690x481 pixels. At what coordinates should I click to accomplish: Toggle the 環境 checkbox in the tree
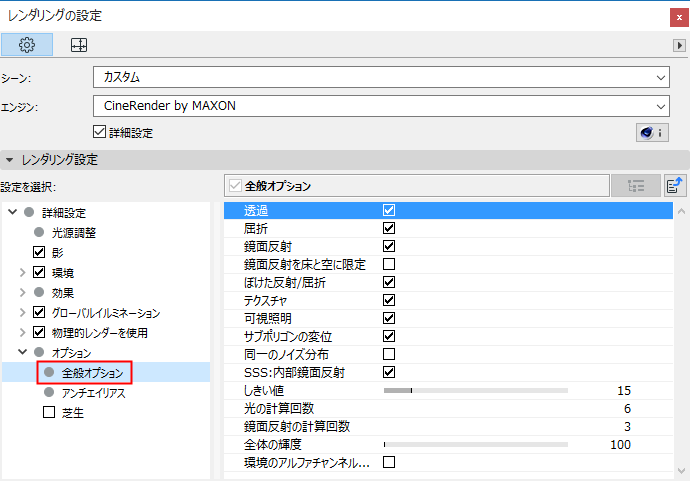coord(39,272)
